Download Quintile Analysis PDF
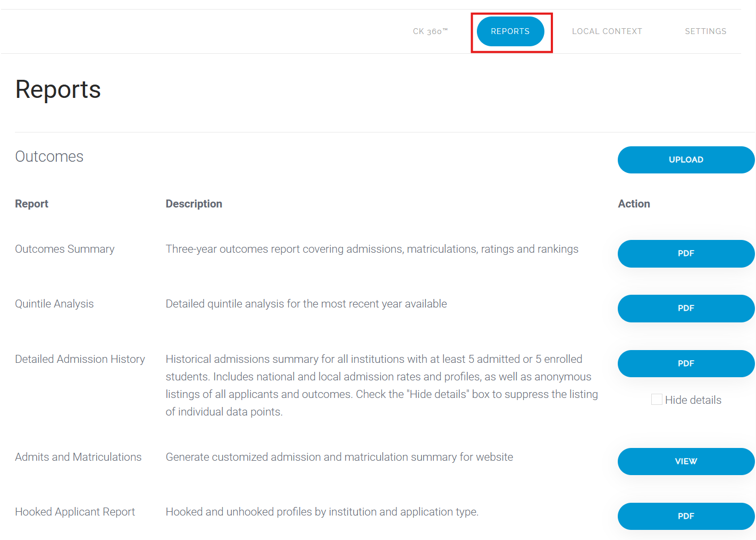The width and height of the screenshot is (756, 540). tap(686, 308)
